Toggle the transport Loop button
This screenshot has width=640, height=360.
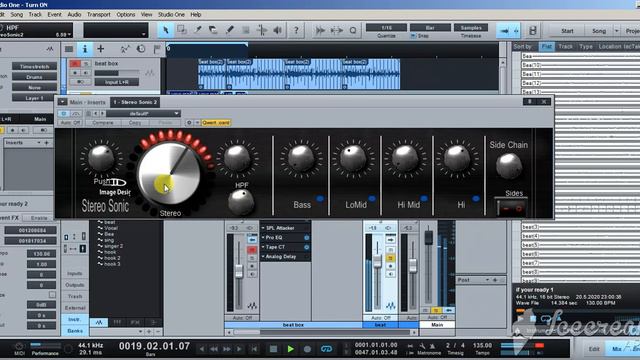tap(326, 349)
